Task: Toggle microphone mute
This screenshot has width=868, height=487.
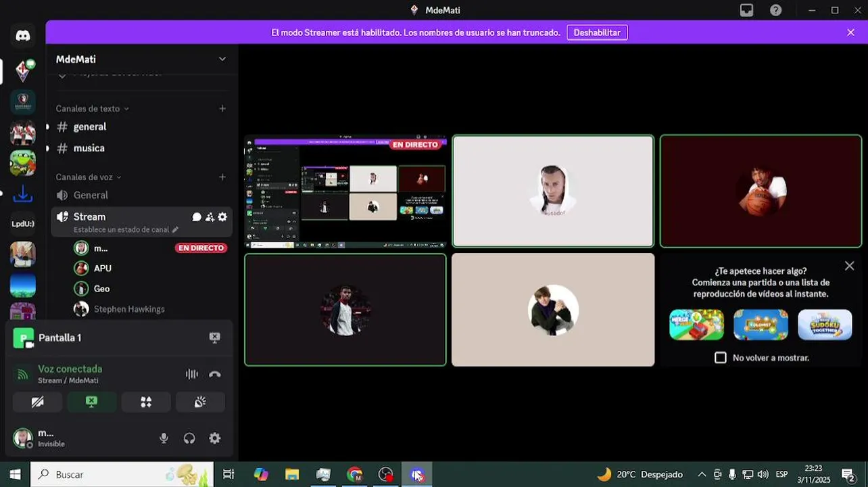Action: coord(164,438)
